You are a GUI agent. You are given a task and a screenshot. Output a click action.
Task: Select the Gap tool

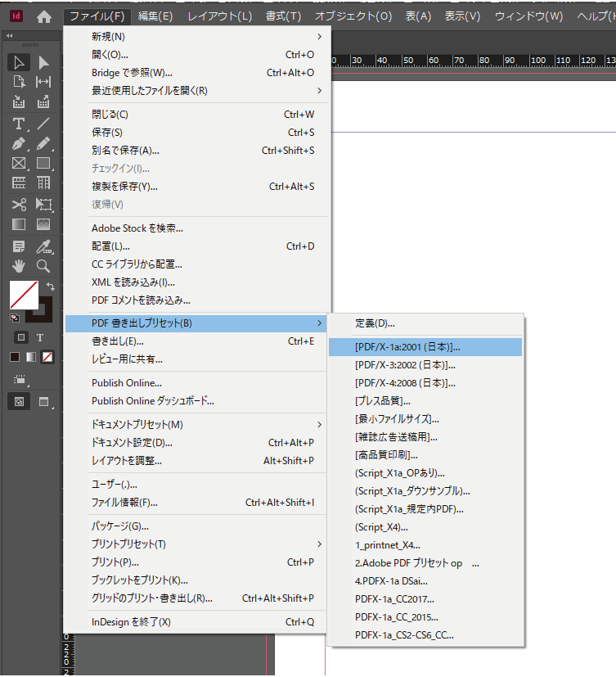click(43, 82)
